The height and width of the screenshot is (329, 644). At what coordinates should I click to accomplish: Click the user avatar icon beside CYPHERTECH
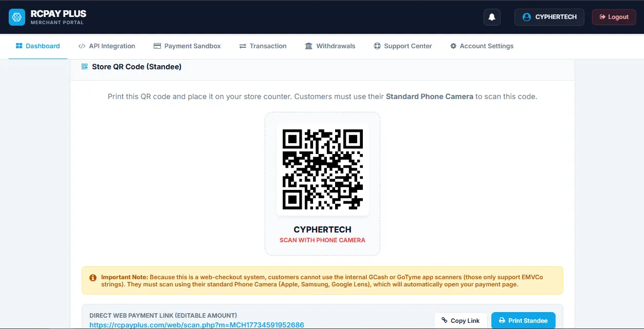(526, 17)
